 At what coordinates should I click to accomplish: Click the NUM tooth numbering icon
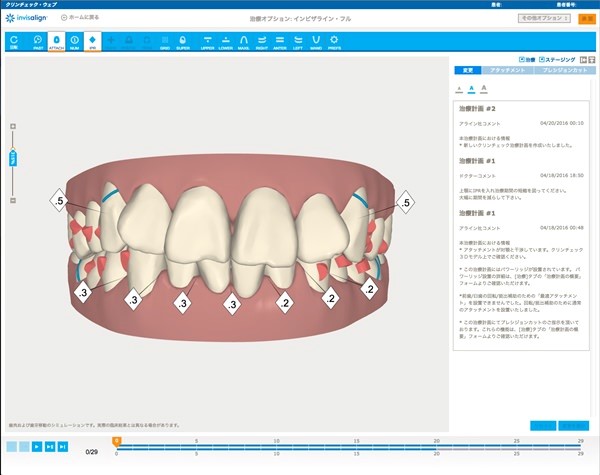click(x=74, y=42)
